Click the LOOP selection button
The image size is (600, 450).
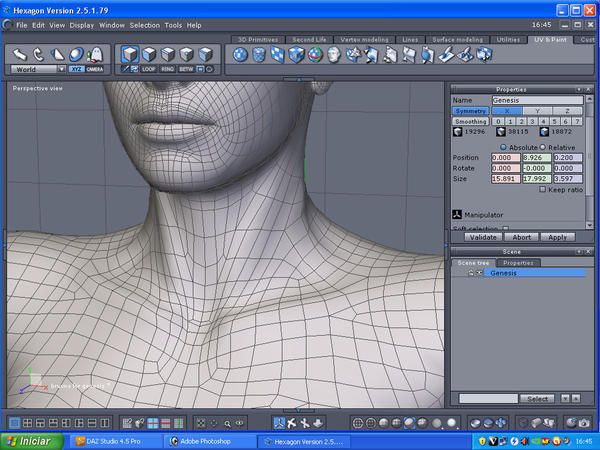149,69
